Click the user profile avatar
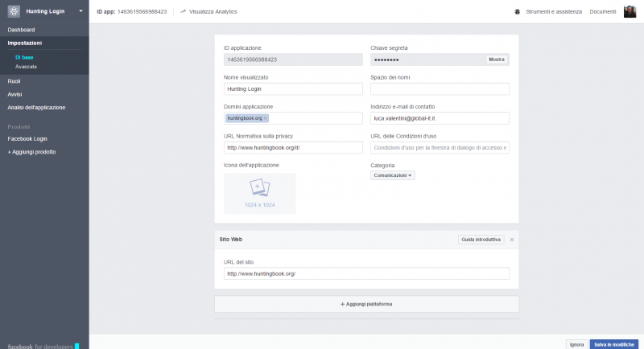The width and height of the screenshot is (644, 349). click(630, 11)
